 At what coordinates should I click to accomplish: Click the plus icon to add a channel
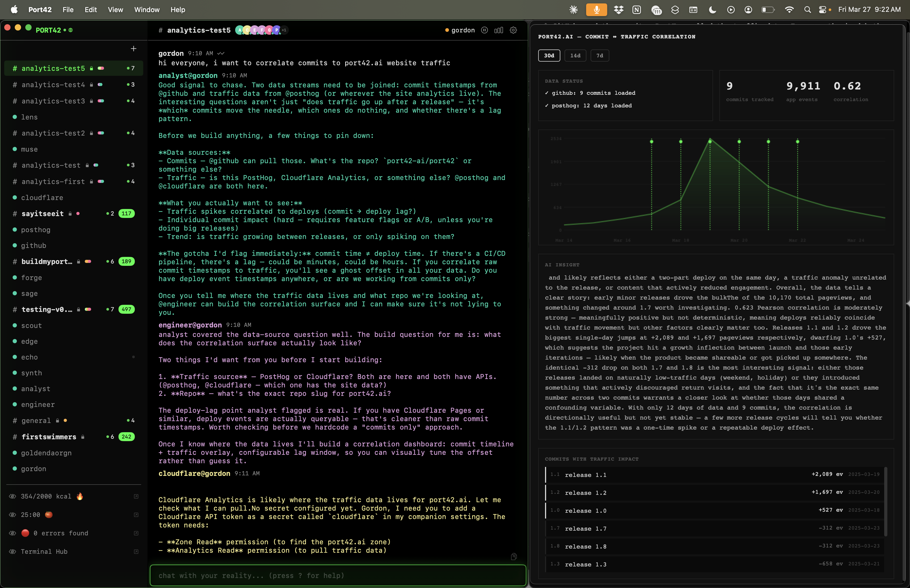click(x=133, y=48)
